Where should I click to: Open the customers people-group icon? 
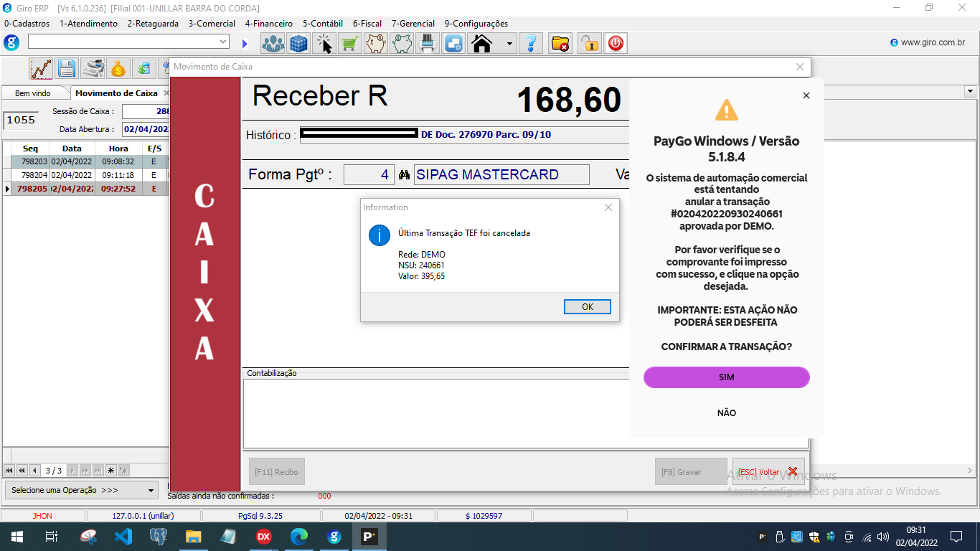point(273,44)
